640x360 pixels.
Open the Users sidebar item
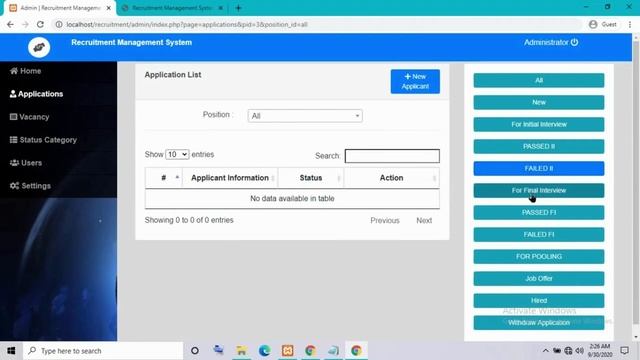pyautogui.click(x=26, y=163)
